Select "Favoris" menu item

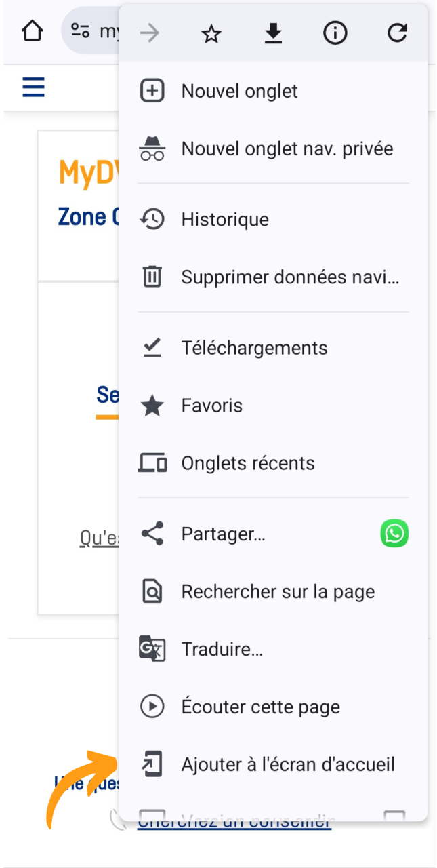pos(211,406)
